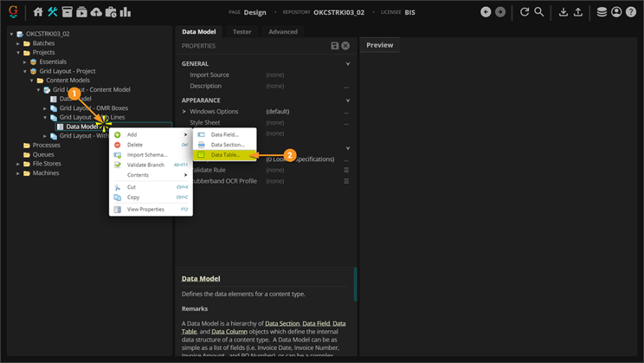The height and width of the screenshot is (363, 644).
Task: Expand the File Stores folder
Action: click(19, 164)
